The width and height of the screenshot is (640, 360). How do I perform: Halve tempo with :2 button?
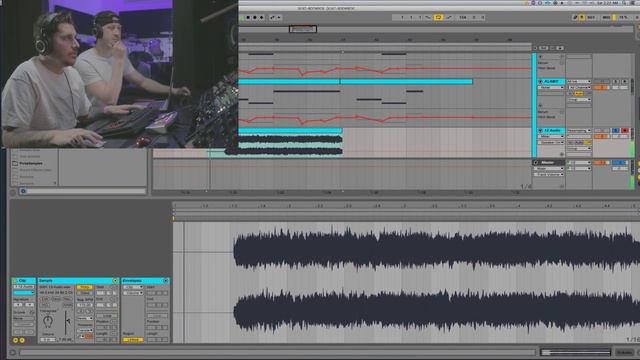pyautogui.click(x=80, y=311)
